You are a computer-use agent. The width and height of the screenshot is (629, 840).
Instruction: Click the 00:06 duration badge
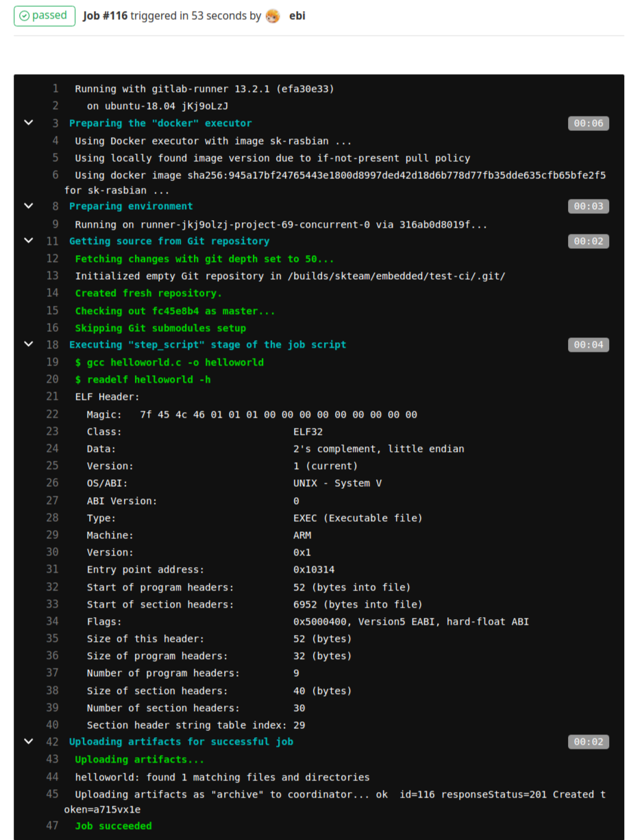tap(588, 123)
